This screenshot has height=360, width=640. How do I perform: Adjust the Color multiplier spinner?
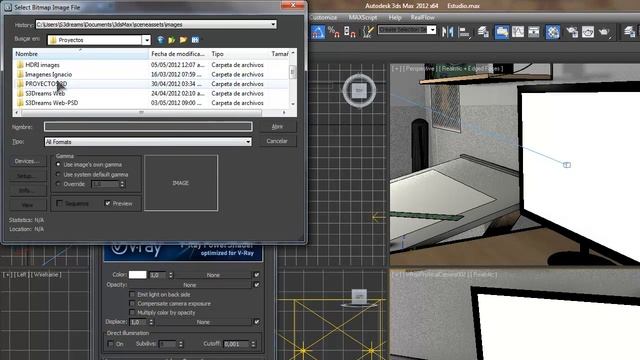(171, 275)
